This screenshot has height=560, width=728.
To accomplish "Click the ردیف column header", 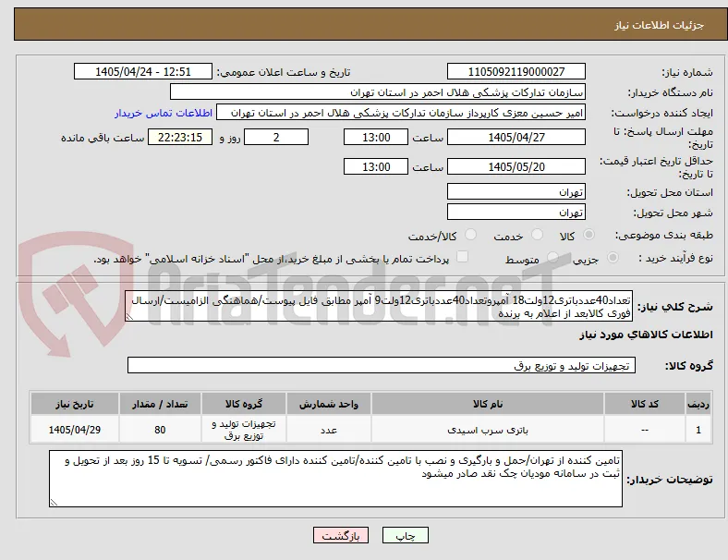I will click(x=698, y=404).
